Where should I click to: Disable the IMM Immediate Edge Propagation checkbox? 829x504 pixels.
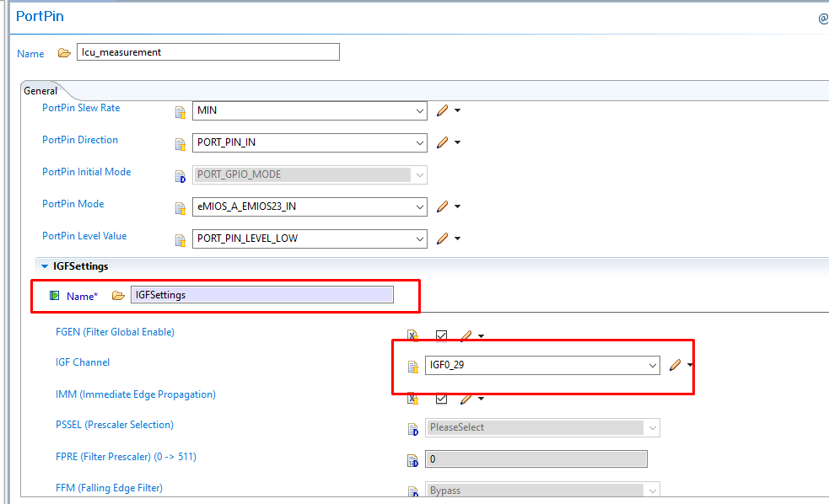(441, 399)
